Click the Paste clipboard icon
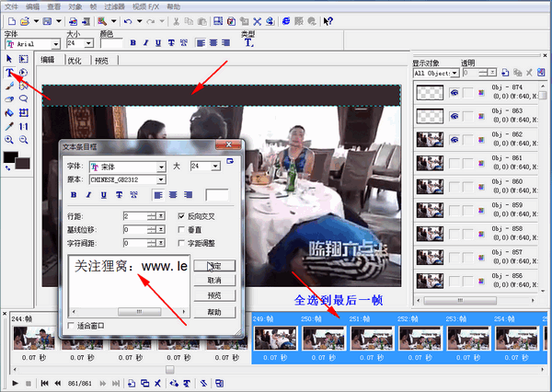Viewport: 552px width, 392px height. pyautogui.click(x=201, y=21)
